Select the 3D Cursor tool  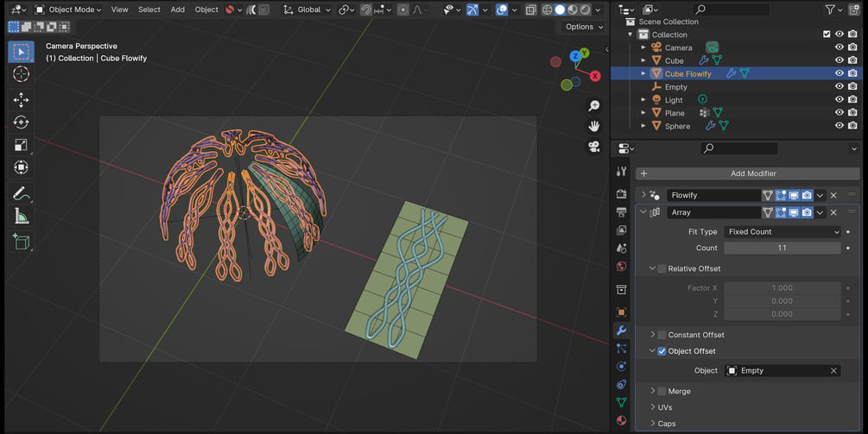21,74
